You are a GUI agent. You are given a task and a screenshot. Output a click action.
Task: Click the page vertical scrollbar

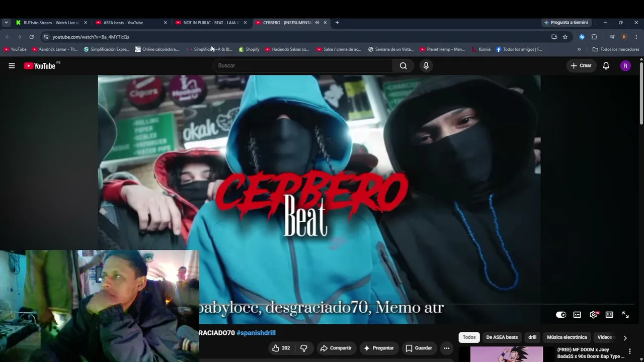click(641, 93)
